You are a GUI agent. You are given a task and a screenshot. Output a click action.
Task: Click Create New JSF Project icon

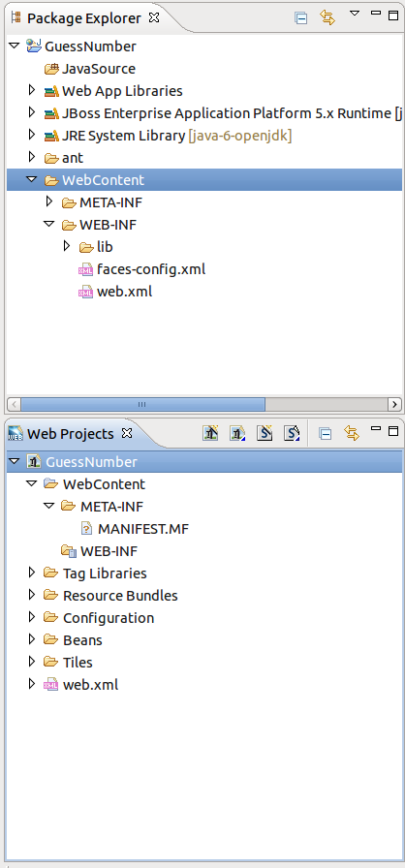(210, 433)
